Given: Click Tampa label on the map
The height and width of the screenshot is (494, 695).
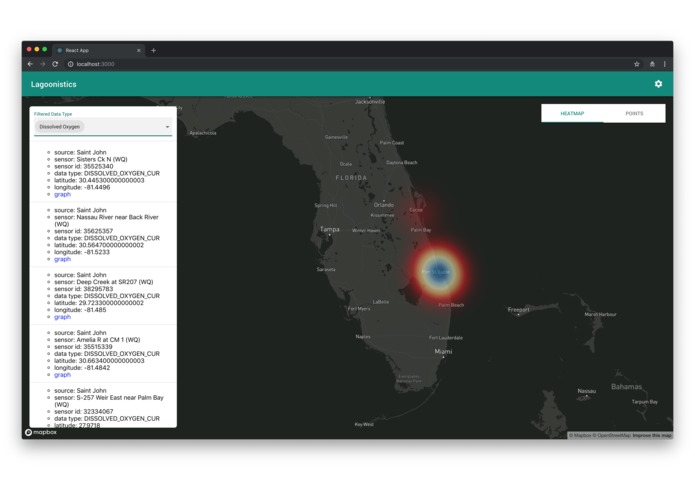Looking at the screenshot, I should tap(330, 229).
